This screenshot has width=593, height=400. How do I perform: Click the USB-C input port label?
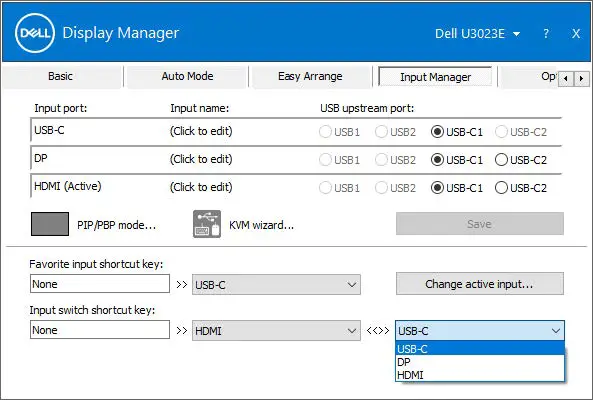click(50, 130)
